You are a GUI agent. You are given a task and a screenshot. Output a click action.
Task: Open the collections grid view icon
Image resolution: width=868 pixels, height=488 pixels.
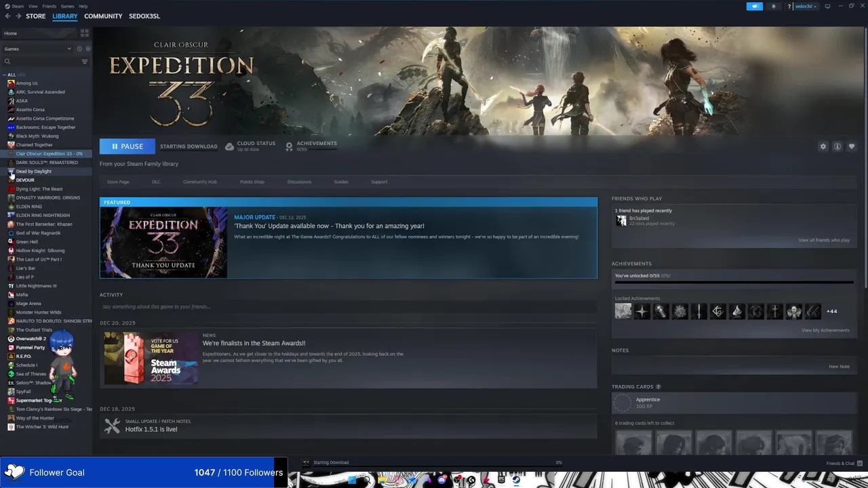pos(85,33)
